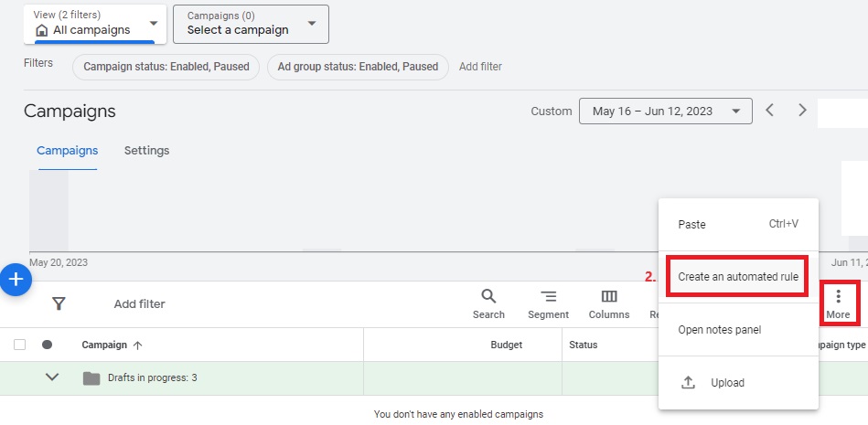Click the Campaign status filter chip
Viewport: 868px width, 425px height.
coord(166,67)
